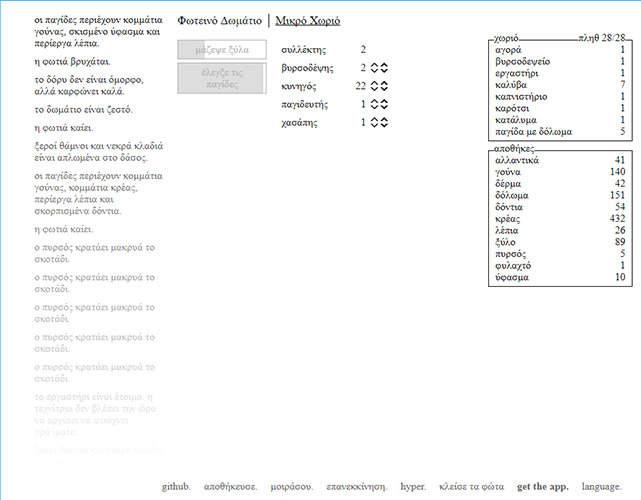The height and width of the screenshot is (500, 641).
Task: Click bold down arrow for χασάπης
Action: (384, 125)
